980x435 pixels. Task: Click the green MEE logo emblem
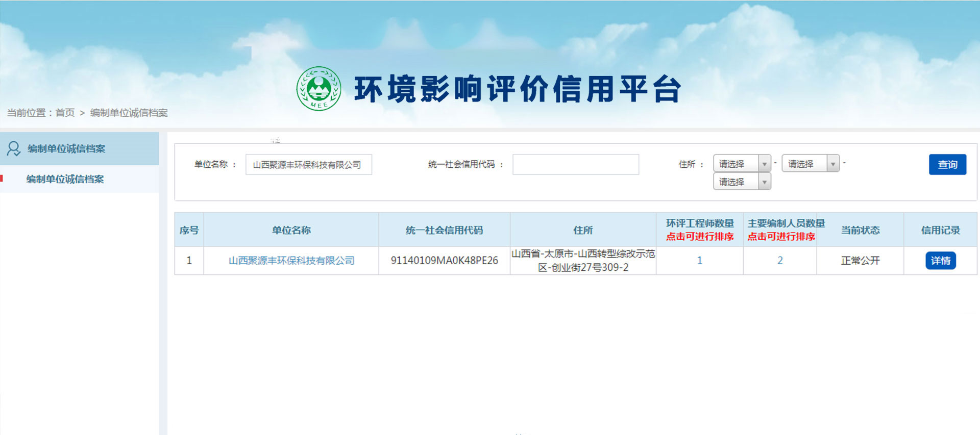318,89
